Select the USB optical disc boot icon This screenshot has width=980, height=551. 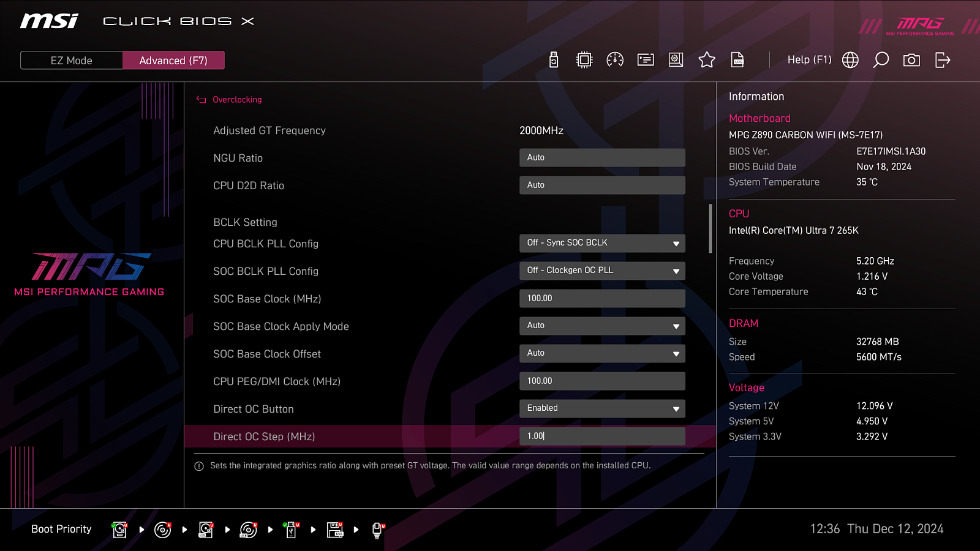click(x=248, y=530)
